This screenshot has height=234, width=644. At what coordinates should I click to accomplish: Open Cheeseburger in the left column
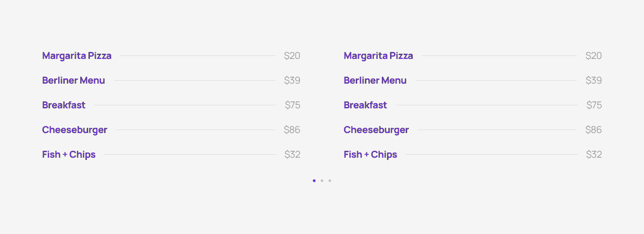[x=75, y=130]
